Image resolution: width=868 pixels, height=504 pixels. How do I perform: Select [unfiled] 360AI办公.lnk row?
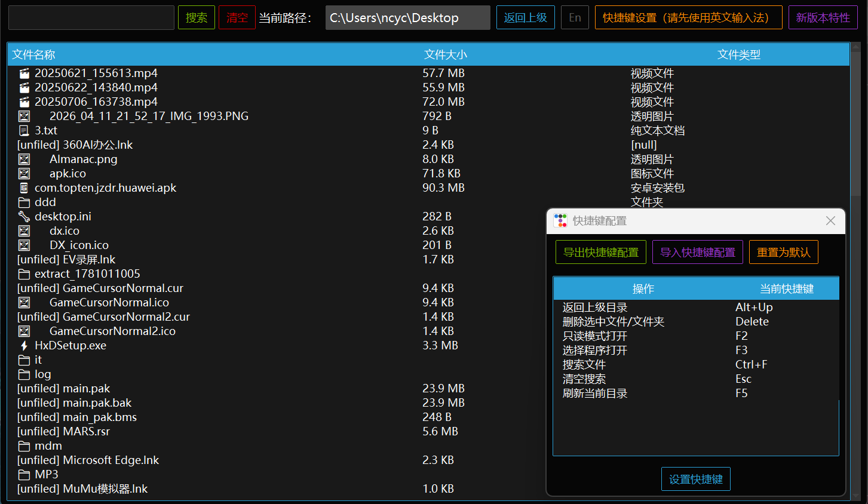[428, 145]
